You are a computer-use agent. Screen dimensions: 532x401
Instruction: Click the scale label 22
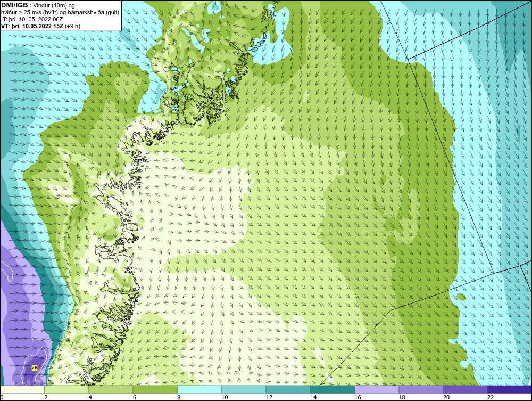click(491, 398)
